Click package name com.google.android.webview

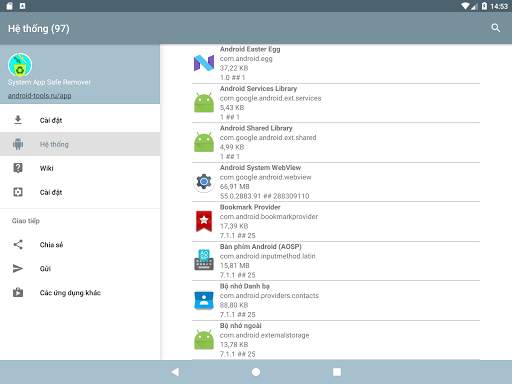[265, 177]
